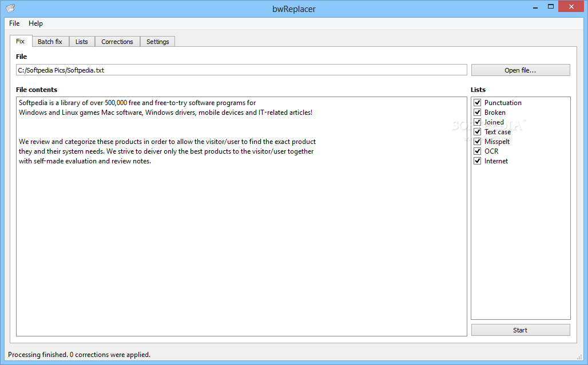Close the bwReplacer window
The height and width of the screenshot is (365, 588).
point(571,6)
